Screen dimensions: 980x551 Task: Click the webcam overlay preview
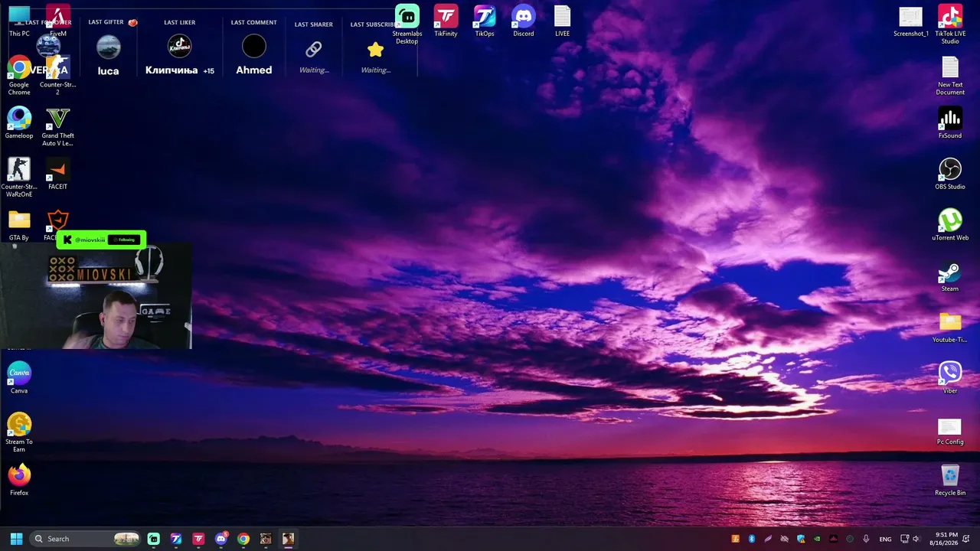click(96, 298)
